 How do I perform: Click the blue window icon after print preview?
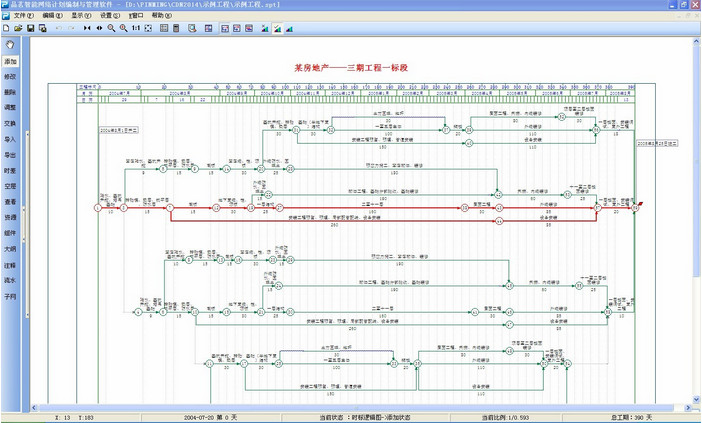pyautogui.click(x=208, y=28)
